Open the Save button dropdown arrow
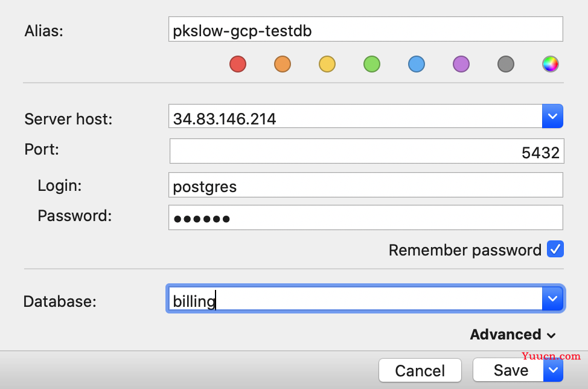The image size is (588, 389). pos(553,370)
